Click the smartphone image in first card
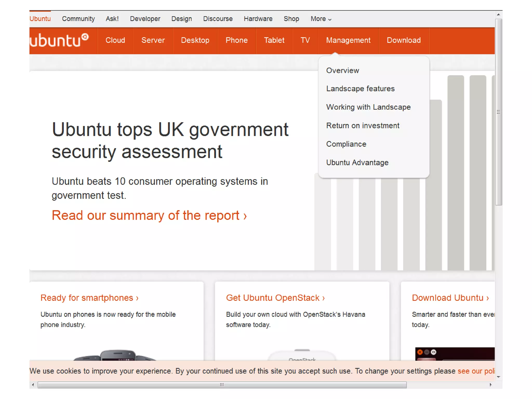532x399 pixels. [x=115, y=355]
